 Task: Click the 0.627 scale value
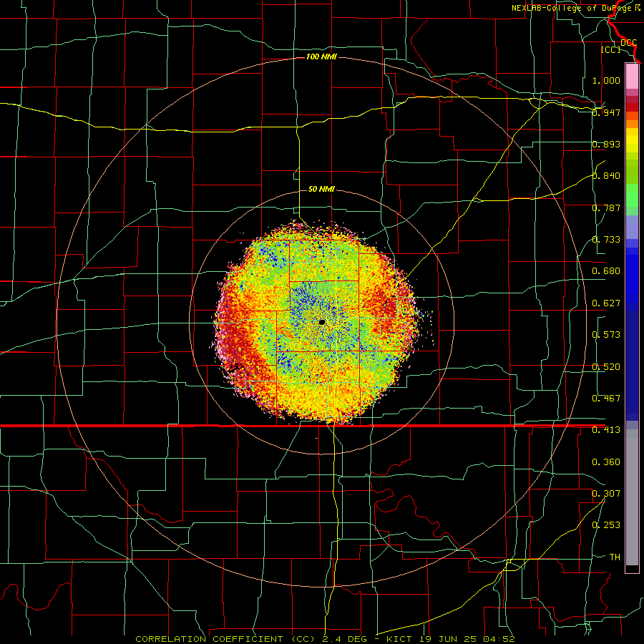pyautogui.click(x=606, y=303)
